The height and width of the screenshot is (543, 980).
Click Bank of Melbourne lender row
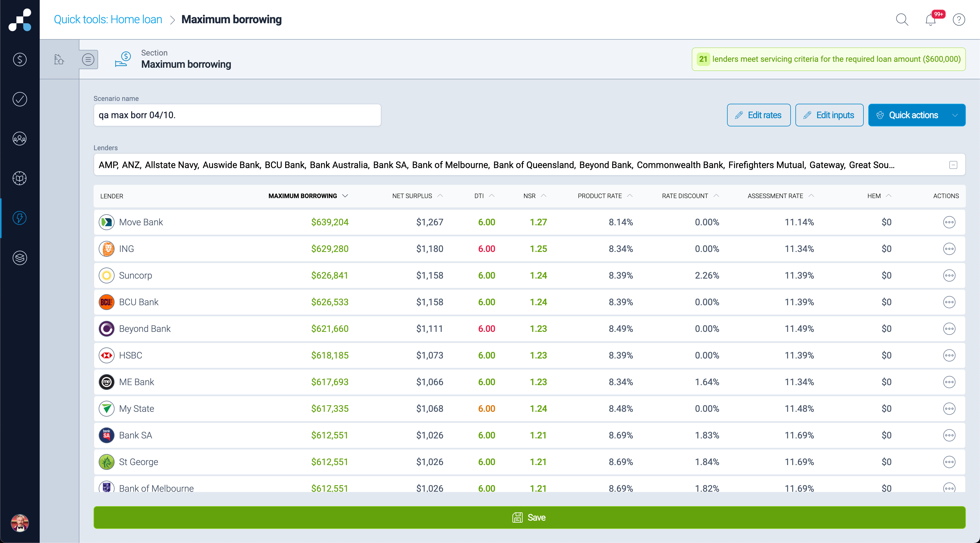coord(529,484)
